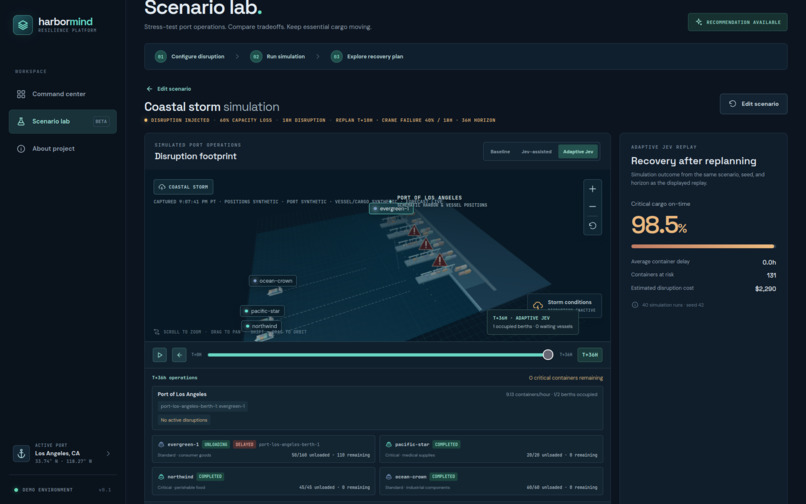Click the COMPLETED badge for pacific-star
Viewport: 806px width, 504px height.
point(446,444)
